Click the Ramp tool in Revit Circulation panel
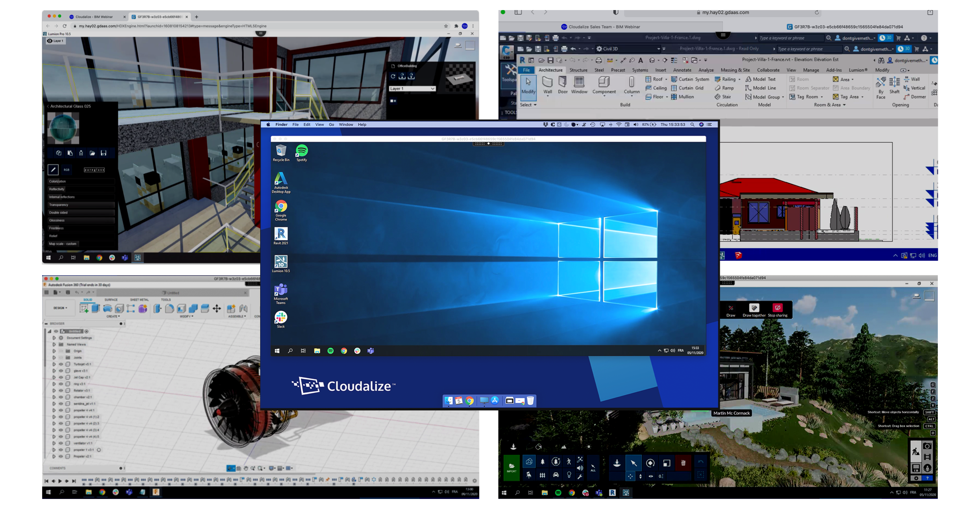 coord(724,88)
